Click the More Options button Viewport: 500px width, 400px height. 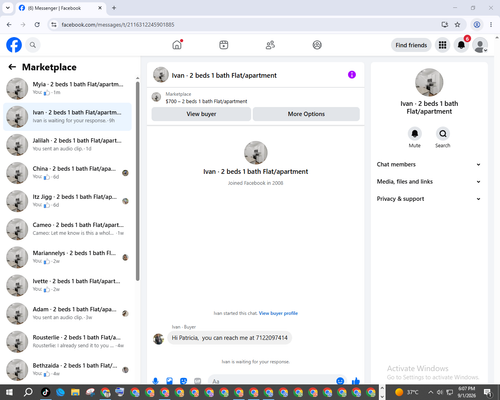(x=306, y=114)
